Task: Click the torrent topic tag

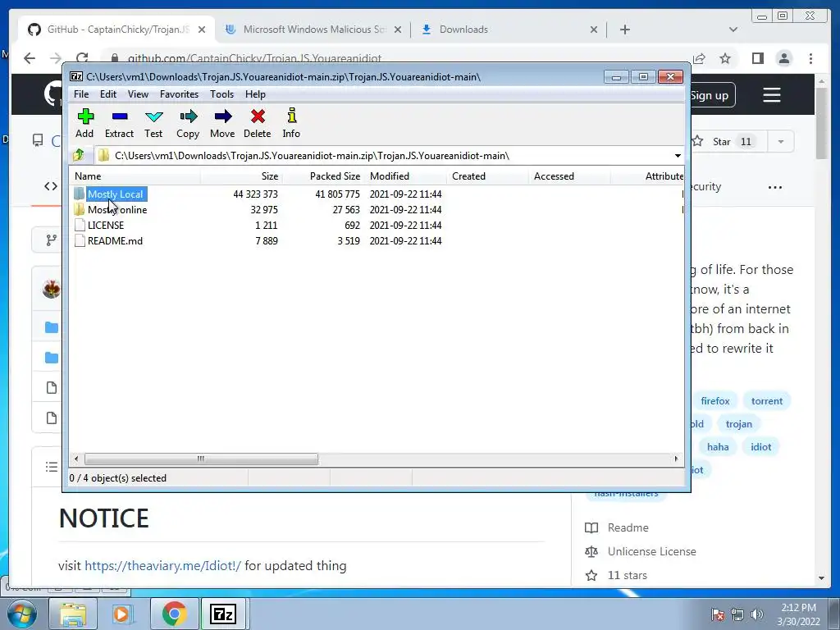Action: tap(767, 400)
